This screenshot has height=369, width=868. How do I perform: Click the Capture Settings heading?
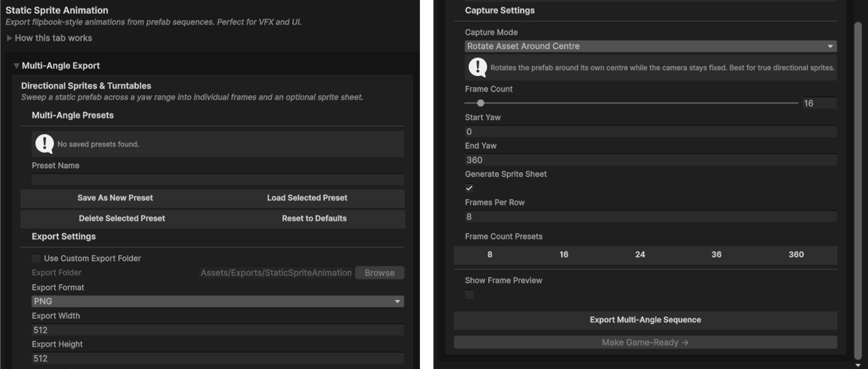(x=500, y=11)
